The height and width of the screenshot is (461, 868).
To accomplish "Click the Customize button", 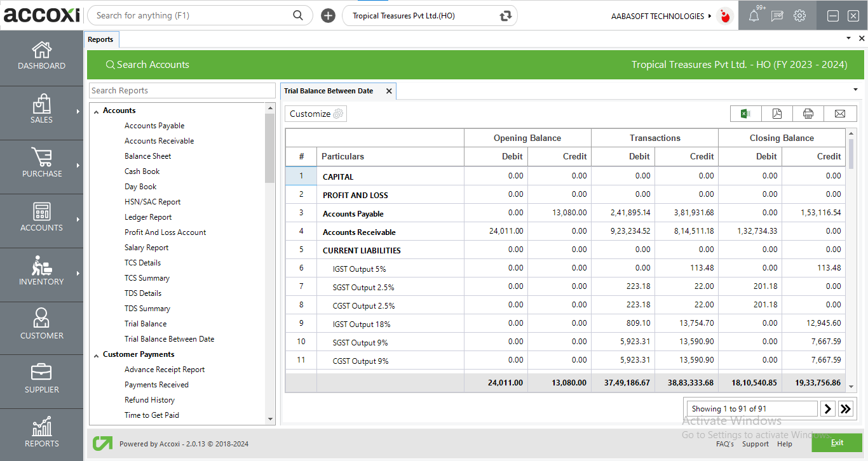I will [x=316, y=114].
